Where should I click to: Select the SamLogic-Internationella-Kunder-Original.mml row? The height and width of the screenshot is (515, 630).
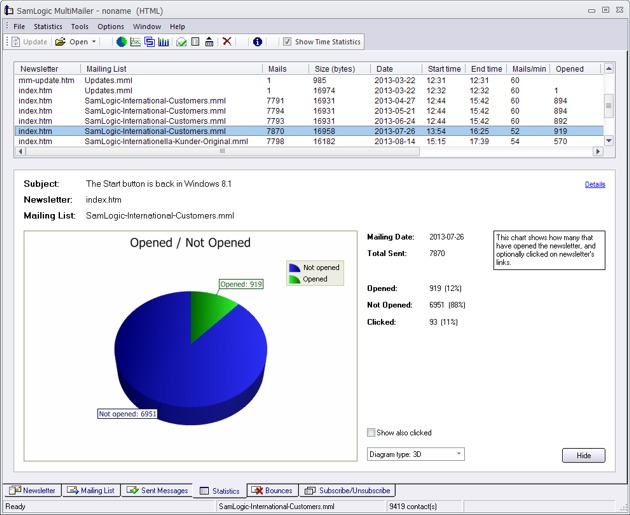pyautogui.click(x=309, y=141)
